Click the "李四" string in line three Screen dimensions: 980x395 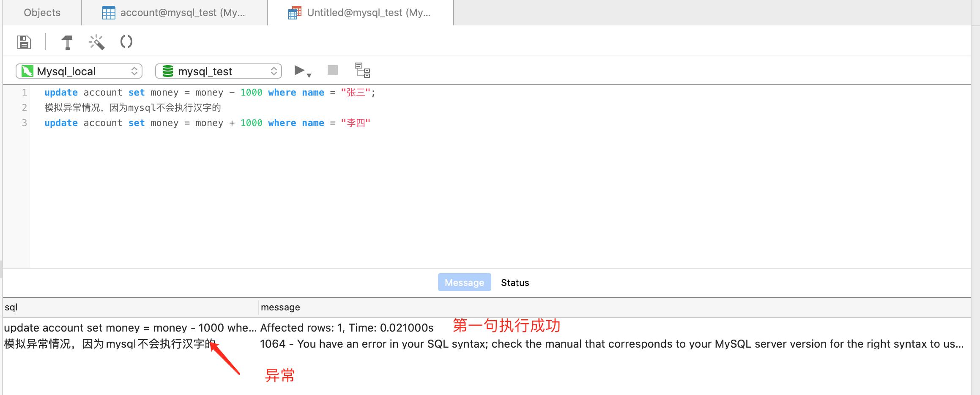pyautogui.click(x=356, y=123)
